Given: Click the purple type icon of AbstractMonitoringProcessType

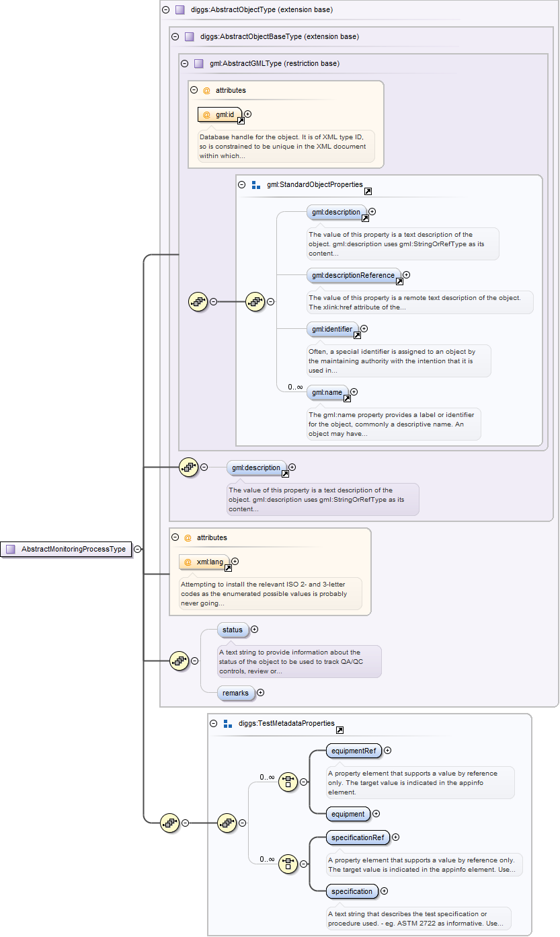Looking at the screenshot, I should tap(11, 549).
